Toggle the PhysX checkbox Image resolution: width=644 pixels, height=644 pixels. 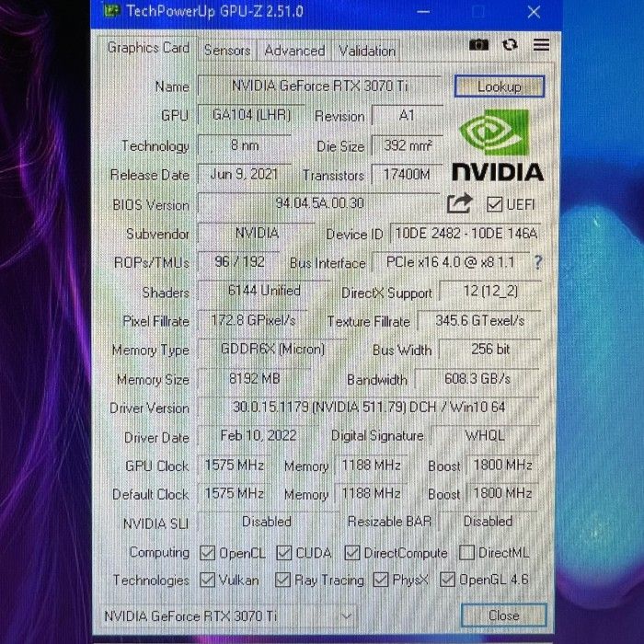(381, 580)
